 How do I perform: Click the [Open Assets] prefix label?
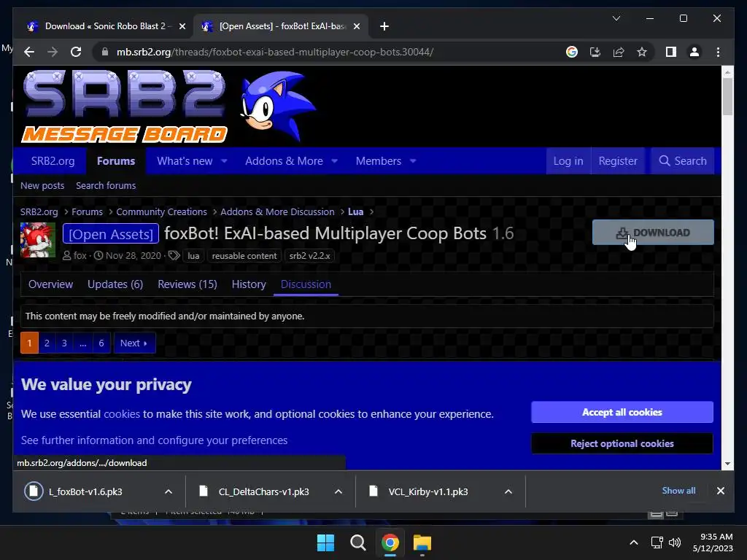click(111, 234)
